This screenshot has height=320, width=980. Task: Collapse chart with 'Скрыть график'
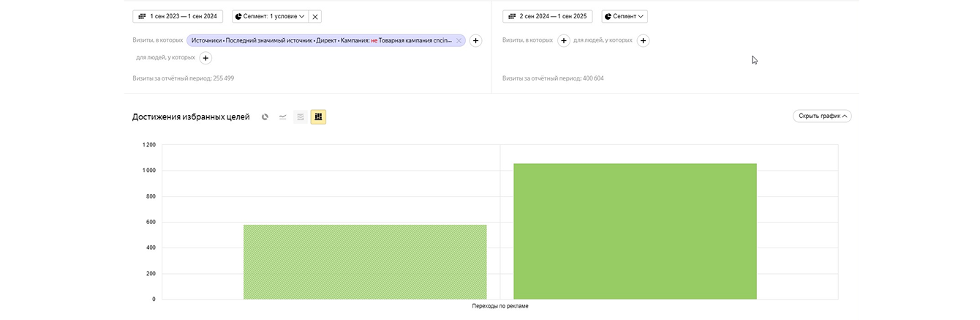point(822,116)
